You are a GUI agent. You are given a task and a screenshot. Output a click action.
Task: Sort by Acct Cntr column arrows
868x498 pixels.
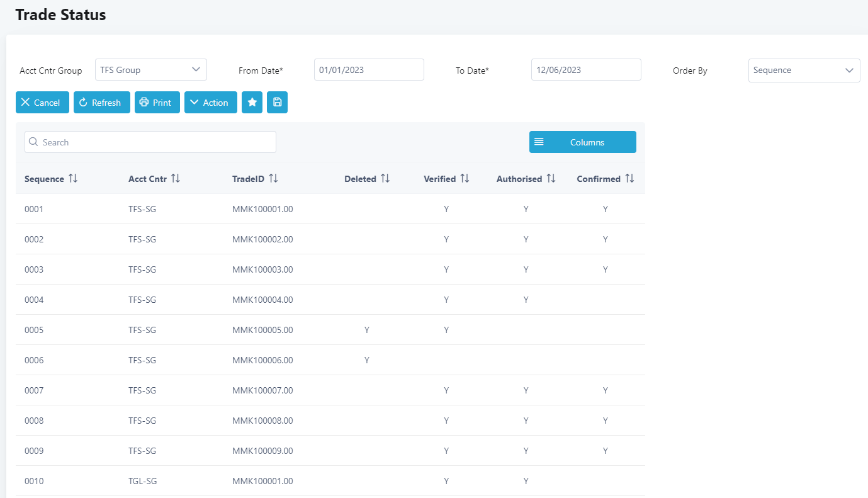click(176, 179)
